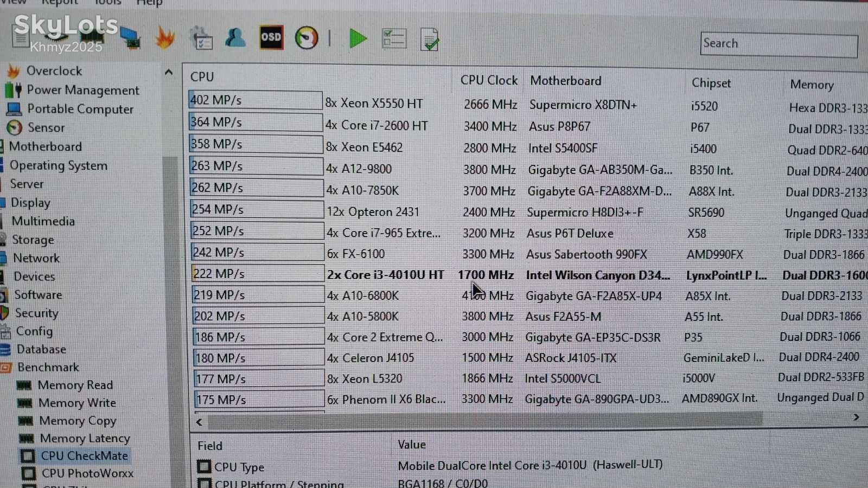Select the Overclock flame tree icon
The height and width of the screenshot is (488, 868).
click(x=14, y=71)
